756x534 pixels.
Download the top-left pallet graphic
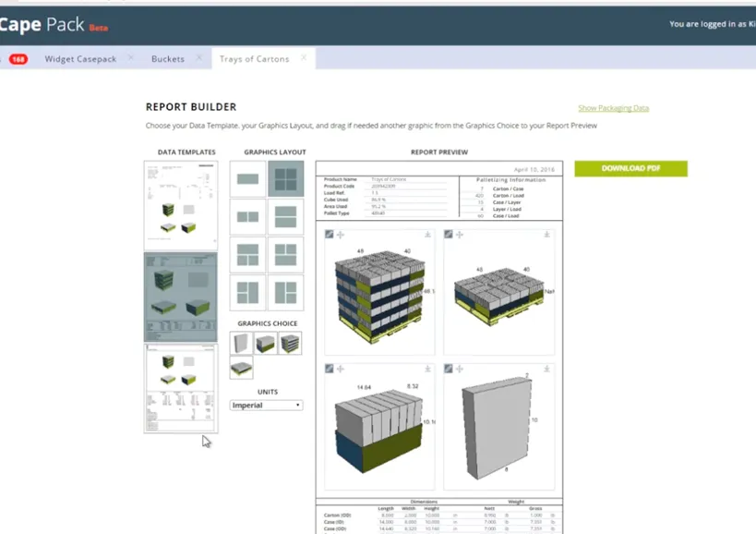click(427, 235)
